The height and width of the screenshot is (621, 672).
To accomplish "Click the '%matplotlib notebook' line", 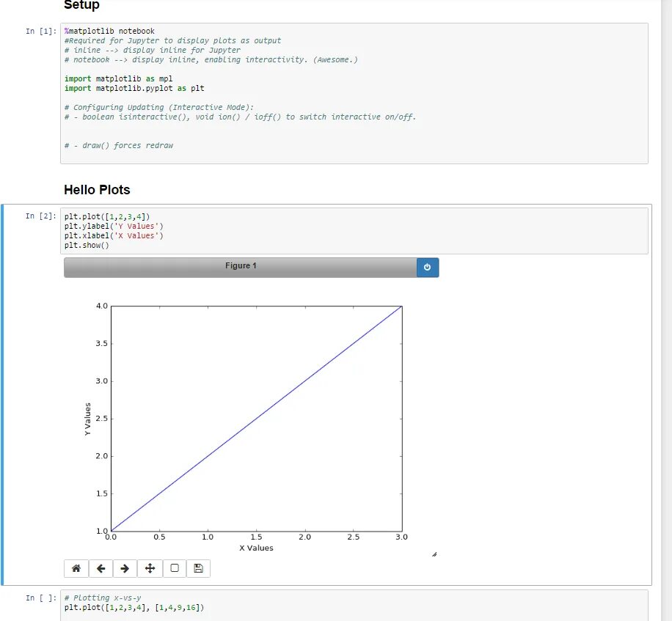I will point(109,32).
